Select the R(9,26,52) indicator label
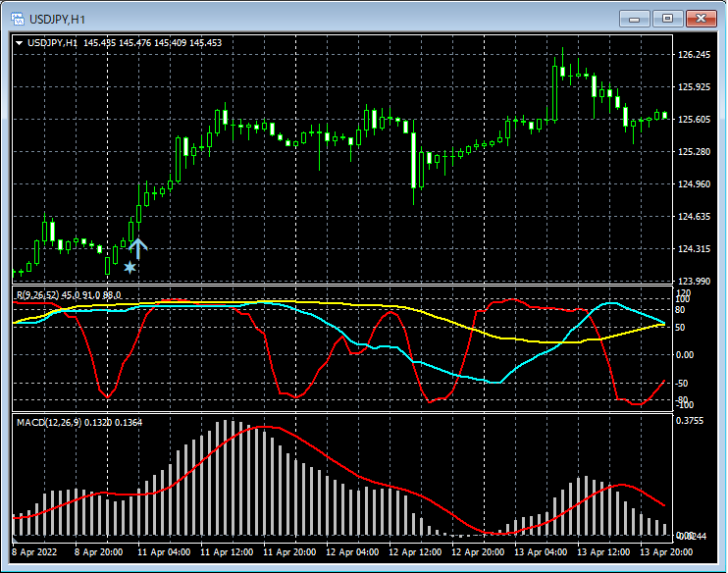Screen dimensions: 728x573 tap(37, 294)
